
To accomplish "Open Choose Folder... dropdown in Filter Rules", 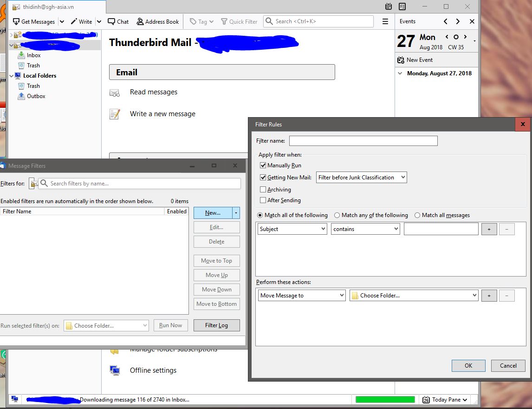I will pos(414,295).
